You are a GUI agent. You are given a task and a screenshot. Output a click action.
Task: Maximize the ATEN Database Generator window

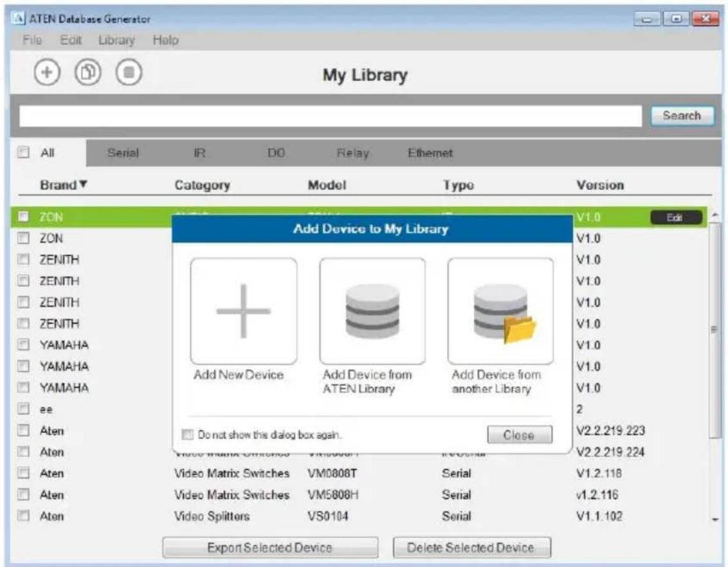676,19
